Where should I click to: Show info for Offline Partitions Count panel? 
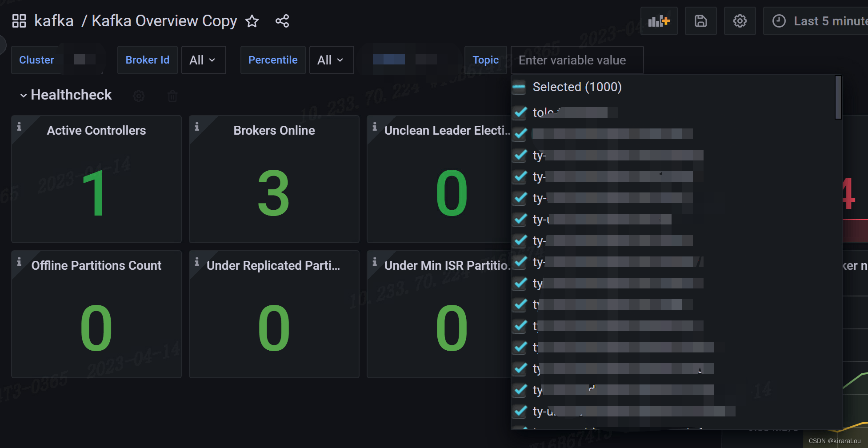click(x=19, y=262)
